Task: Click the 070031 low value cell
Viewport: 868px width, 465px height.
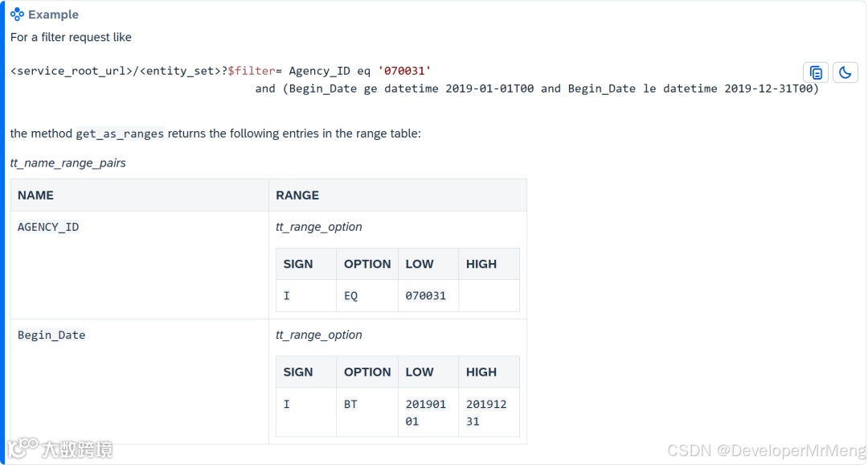Action: [x=426, y=295]
